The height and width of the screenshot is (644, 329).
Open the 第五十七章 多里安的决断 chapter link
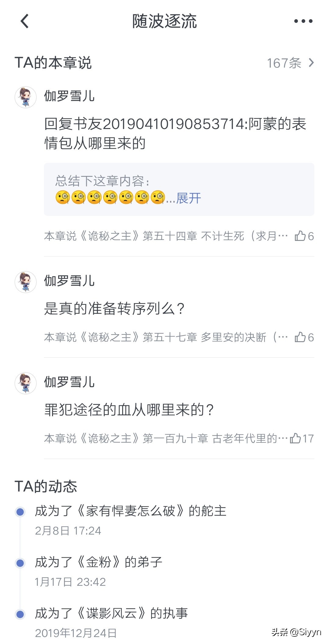pyautogui.click(x=166, y=337)
